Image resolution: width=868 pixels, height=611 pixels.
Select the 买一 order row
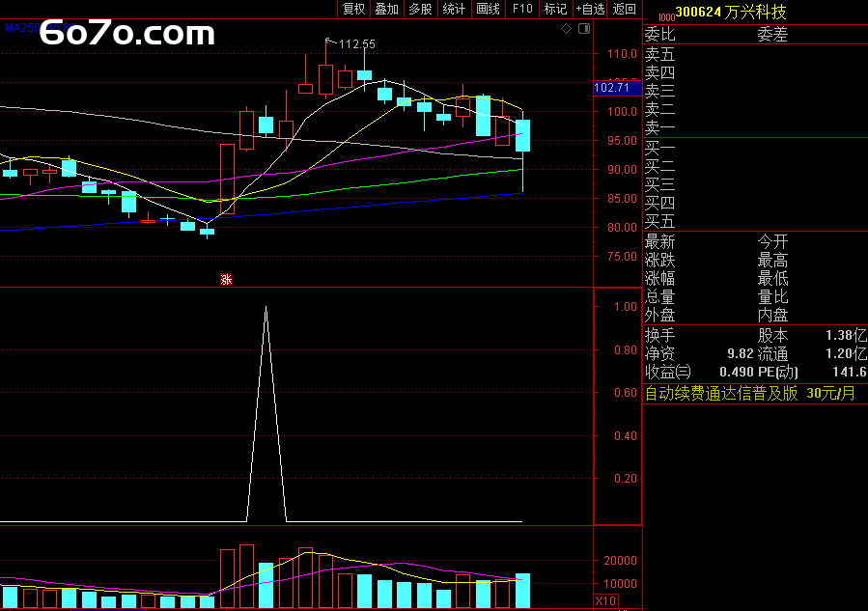pyautogui.click(x=755, y=149)
